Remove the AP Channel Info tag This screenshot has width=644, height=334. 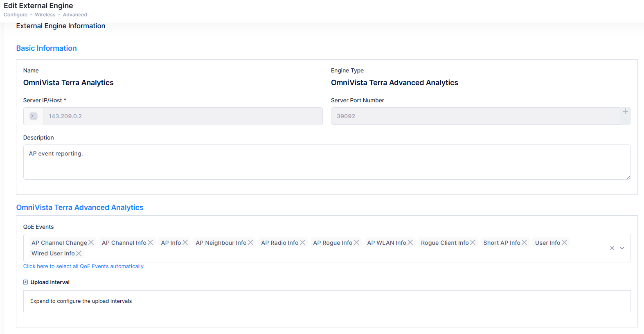(151, 243)
